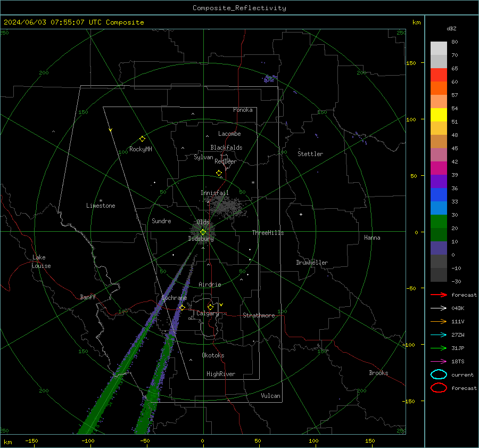Click the Hanna label
Image resolution: width=479 pixels, height=448 pixels.
click(x=372, y=238)
